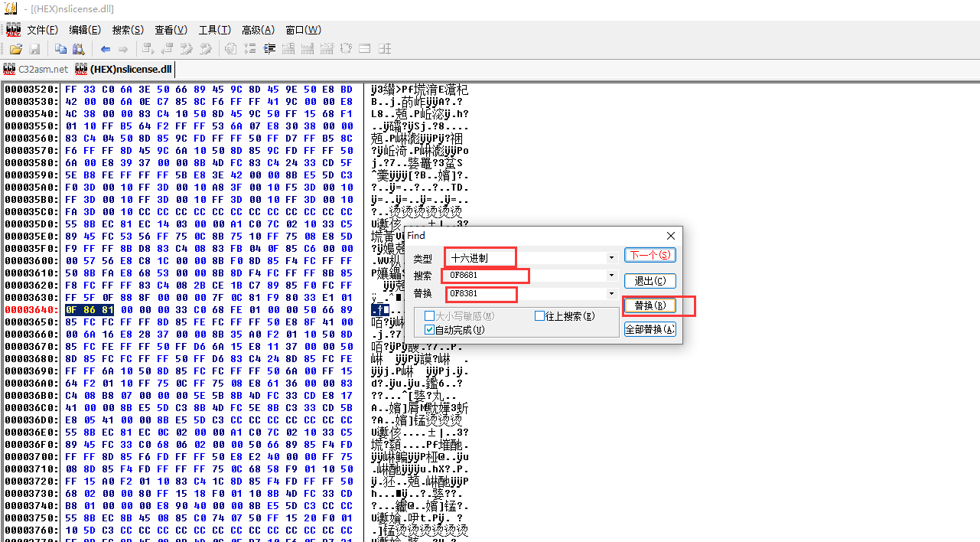Click the second grey page-arrow icon after forward arrow
The image size is (980, 542).
[x=168, y=49]
